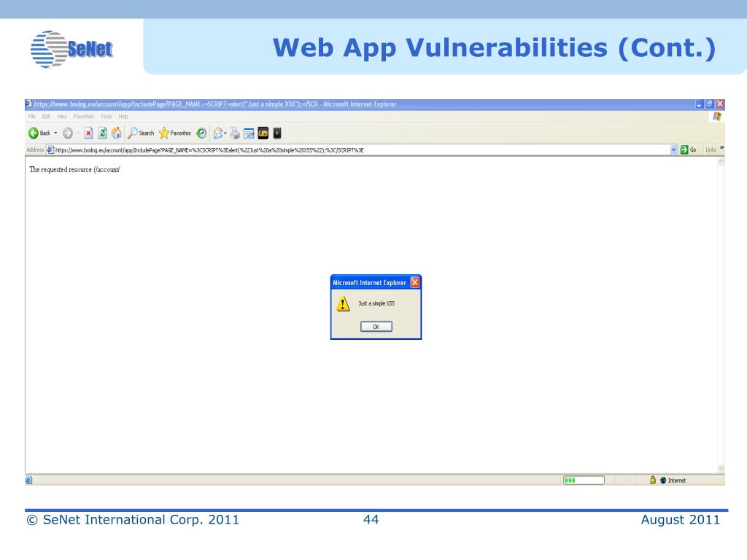Open the File menu
The width and height of the screenshot is (747, 560).
point(32,117)
